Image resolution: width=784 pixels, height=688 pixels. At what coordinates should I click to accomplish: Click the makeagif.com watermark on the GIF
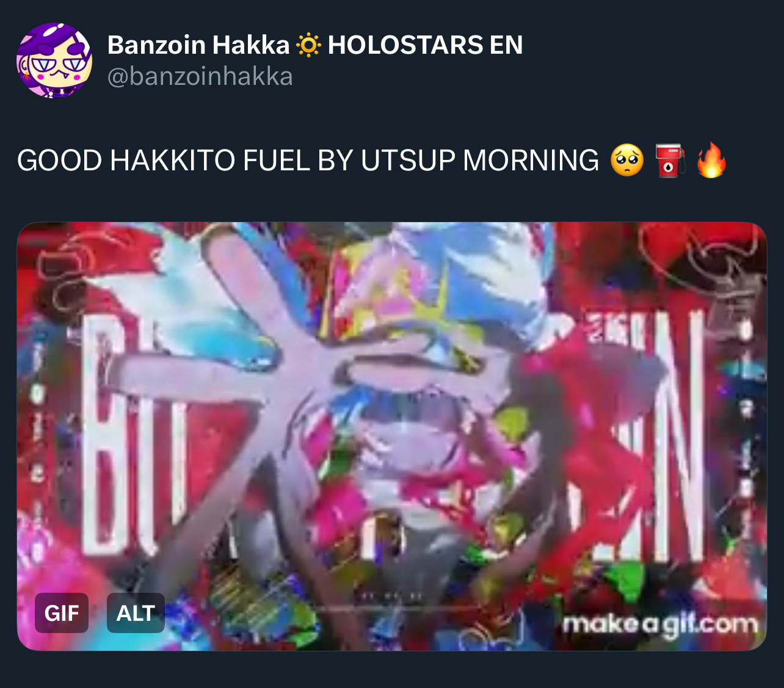point(660,625)
